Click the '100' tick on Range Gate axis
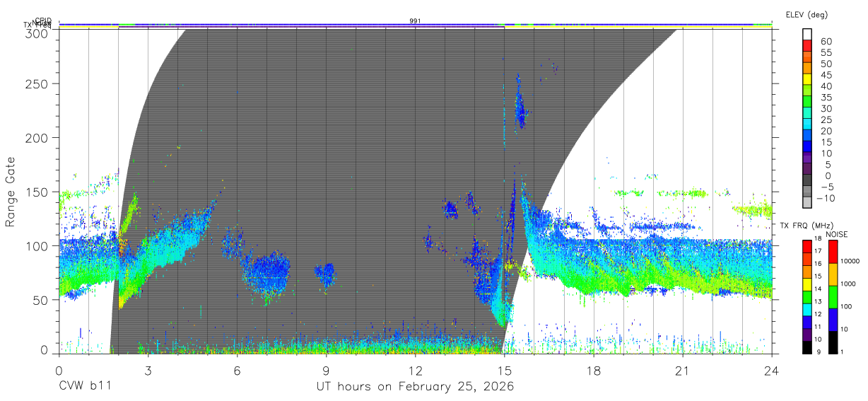This screenshot has height=401, width=868. (x=35, y=245)
